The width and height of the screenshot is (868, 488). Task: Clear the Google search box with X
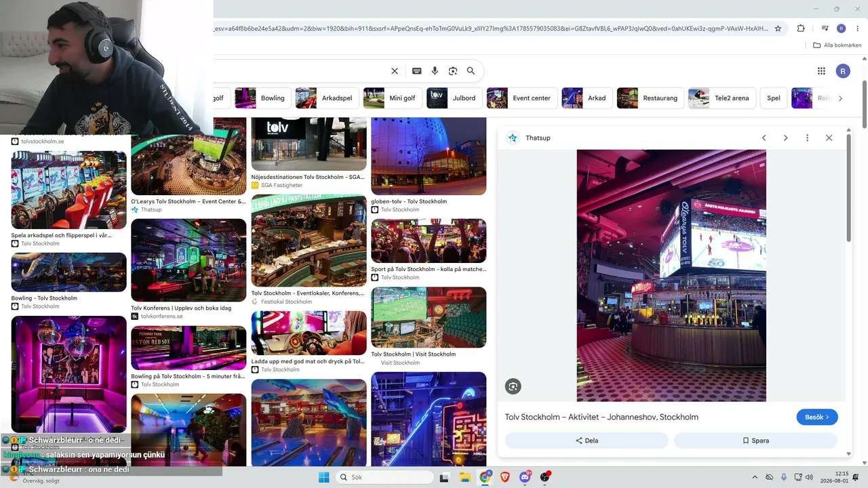point(395,70)
